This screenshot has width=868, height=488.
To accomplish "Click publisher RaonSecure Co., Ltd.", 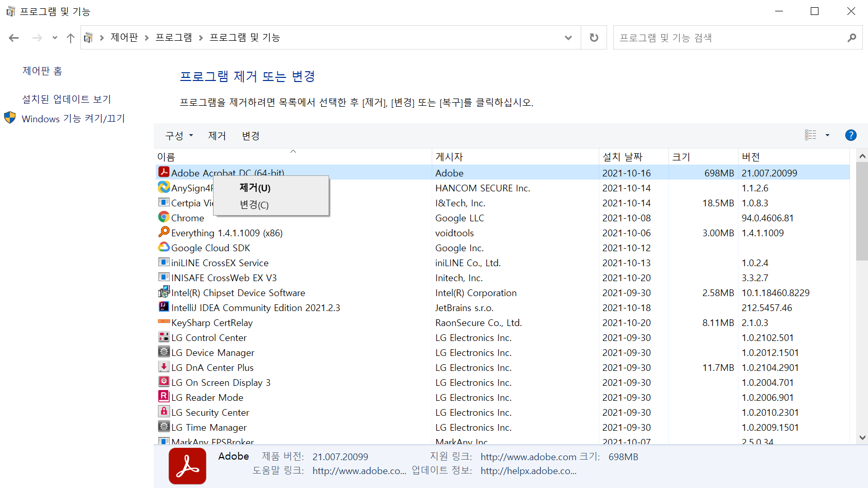I will 479,323.
